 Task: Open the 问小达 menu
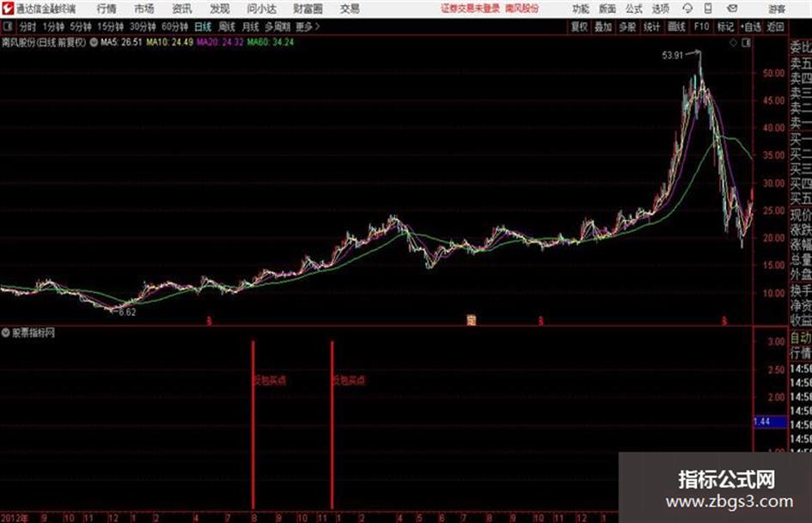click(x=261, y=9)
